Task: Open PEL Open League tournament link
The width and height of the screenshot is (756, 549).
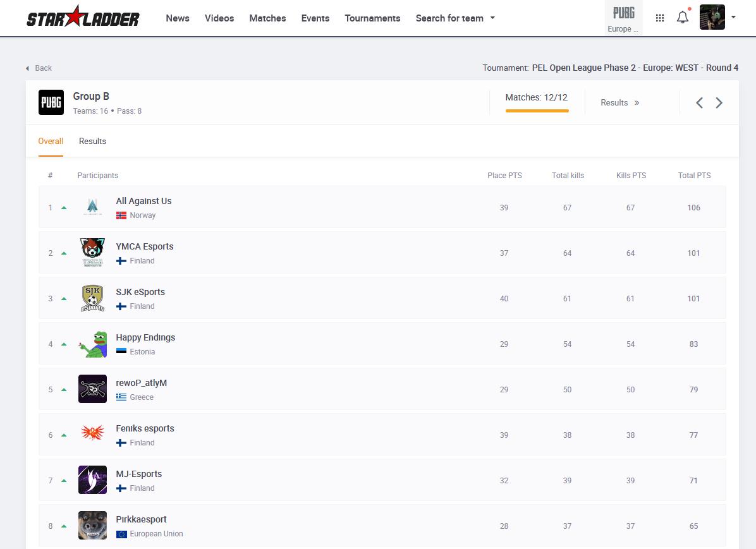Action: pyautogui.click(x=635, y=68)
